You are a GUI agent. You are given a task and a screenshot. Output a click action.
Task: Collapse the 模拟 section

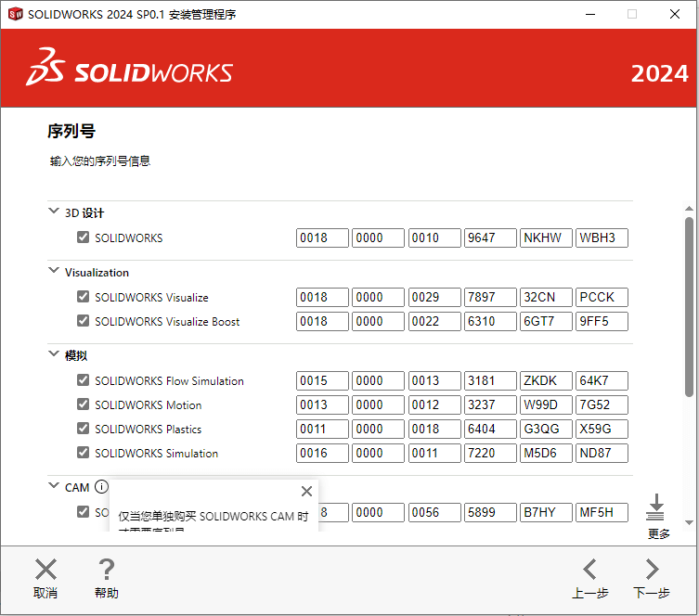coord(54,353)
